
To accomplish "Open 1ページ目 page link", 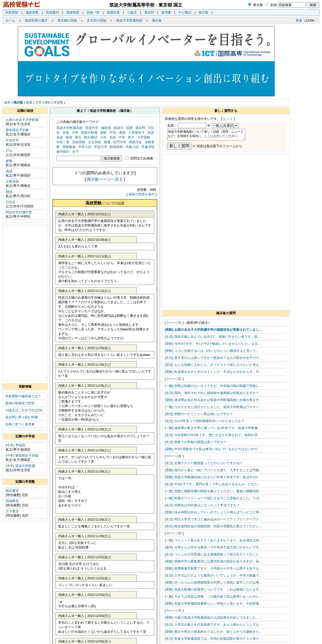I will click(x=174, y=323).
